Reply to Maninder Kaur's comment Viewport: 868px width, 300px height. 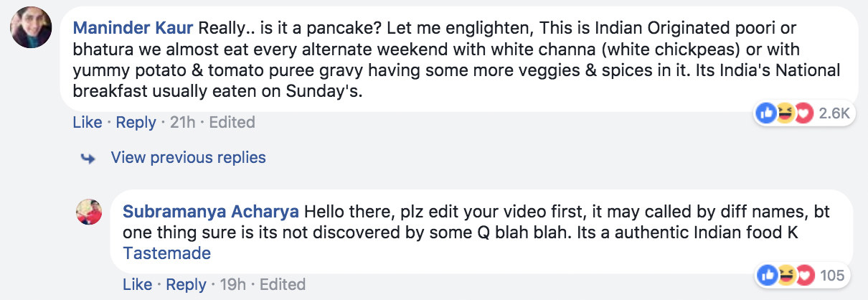136,123
